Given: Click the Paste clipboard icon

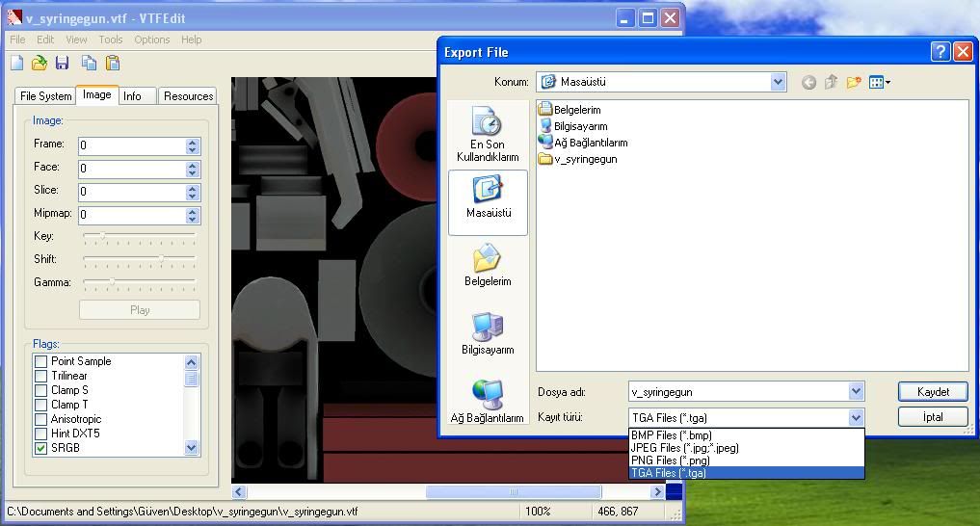Looking at the screenshot, I should pyautogui.click(x=113, y=64).
